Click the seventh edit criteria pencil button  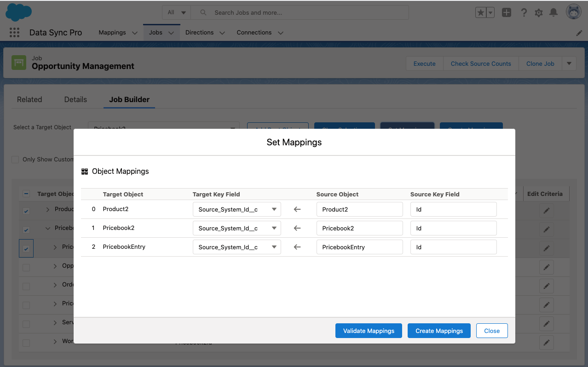546,324
